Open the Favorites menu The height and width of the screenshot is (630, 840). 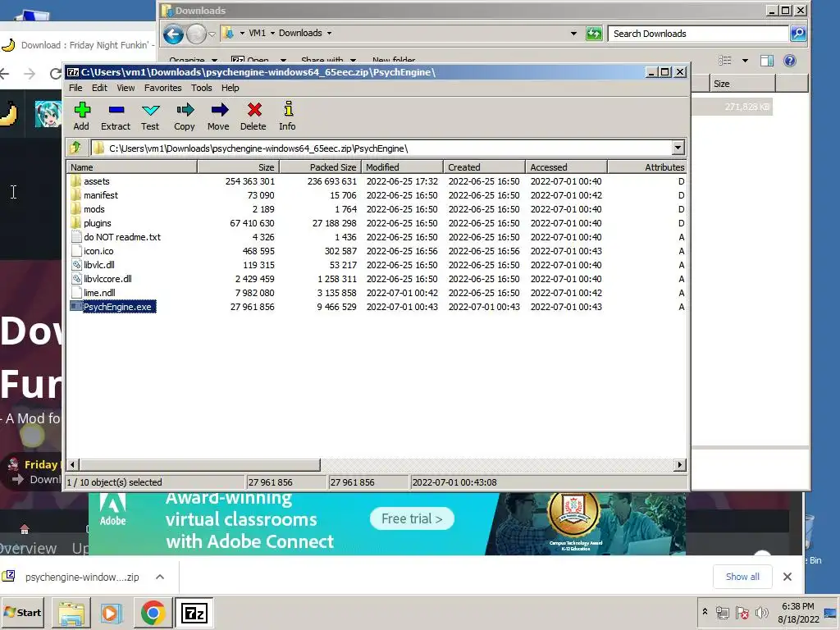(163, 88)
